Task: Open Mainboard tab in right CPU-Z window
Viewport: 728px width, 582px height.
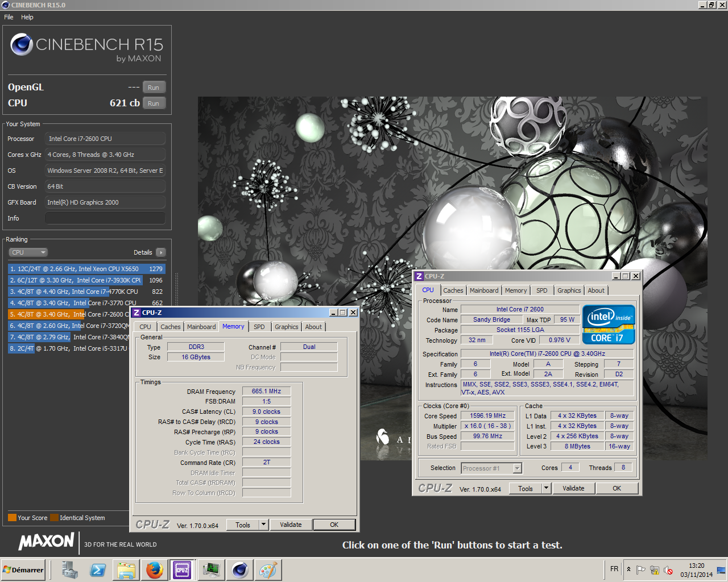Action: click(484, 290)
